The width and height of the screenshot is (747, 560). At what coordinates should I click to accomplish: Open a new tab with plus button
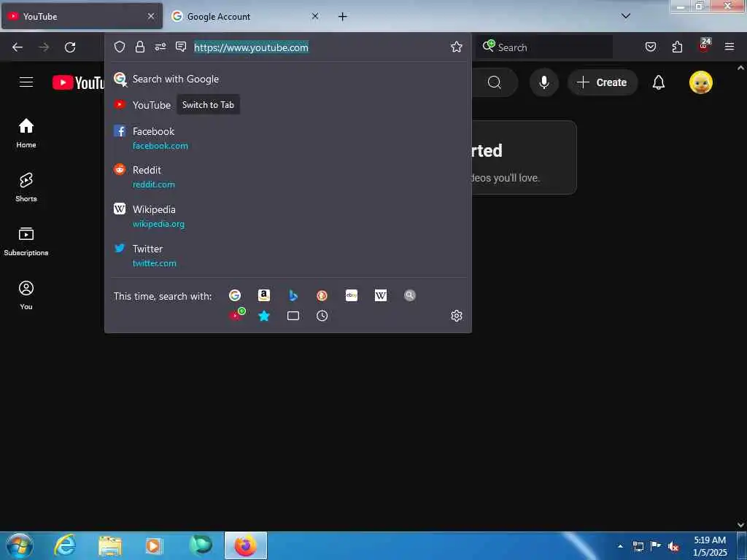(342, 16)
